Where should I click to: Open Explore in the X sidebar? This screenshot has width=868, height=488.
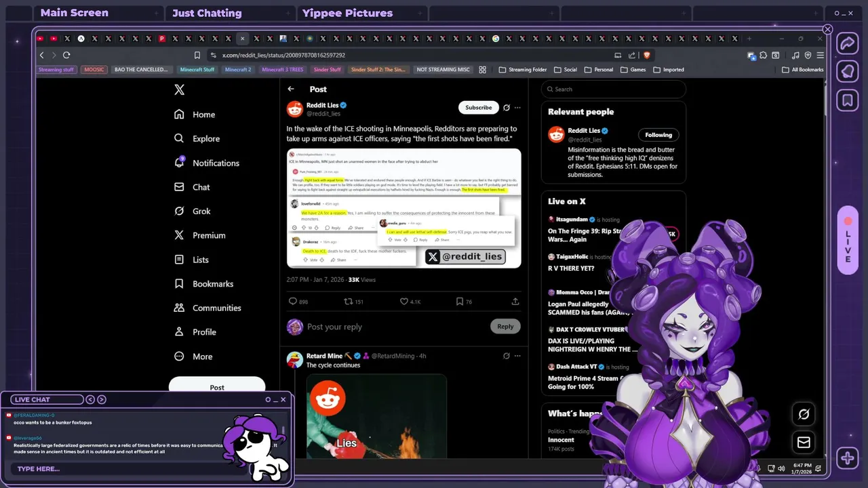tap(197, 138)
